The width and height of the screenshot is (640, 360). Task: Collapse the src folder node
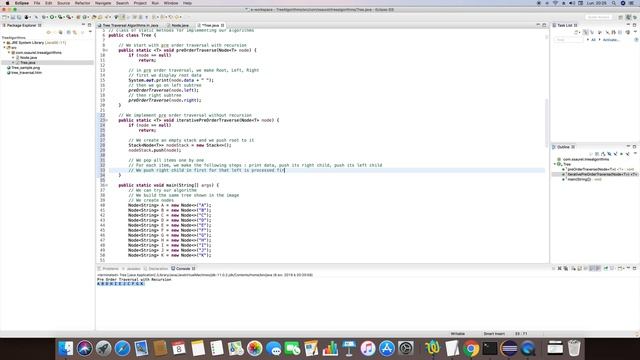[x=4, y=47]
